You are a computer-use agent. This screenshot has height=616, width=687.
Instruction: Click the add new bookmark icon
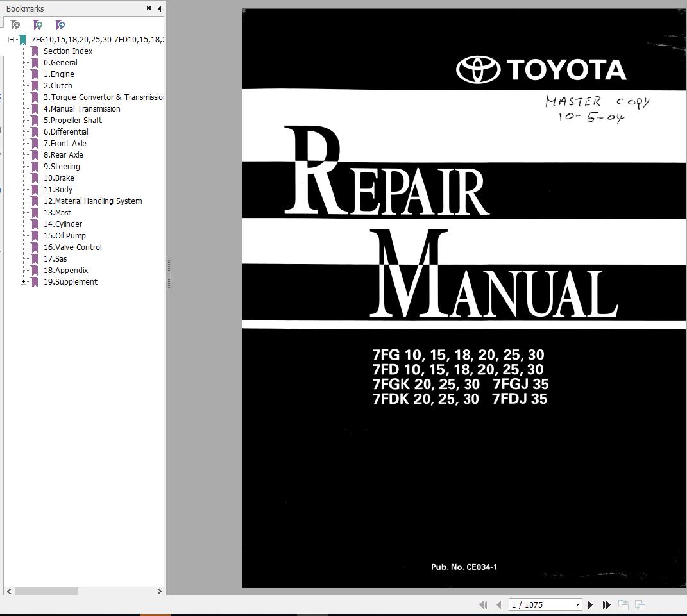click(x=38, y=25)
